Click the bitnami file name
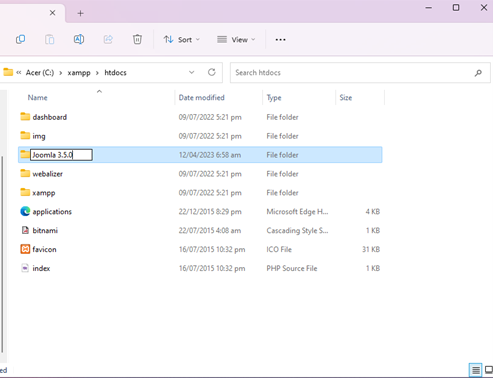The height and width of the screenshot is (378, 493). pyautogui.click(x=45, y=231)
